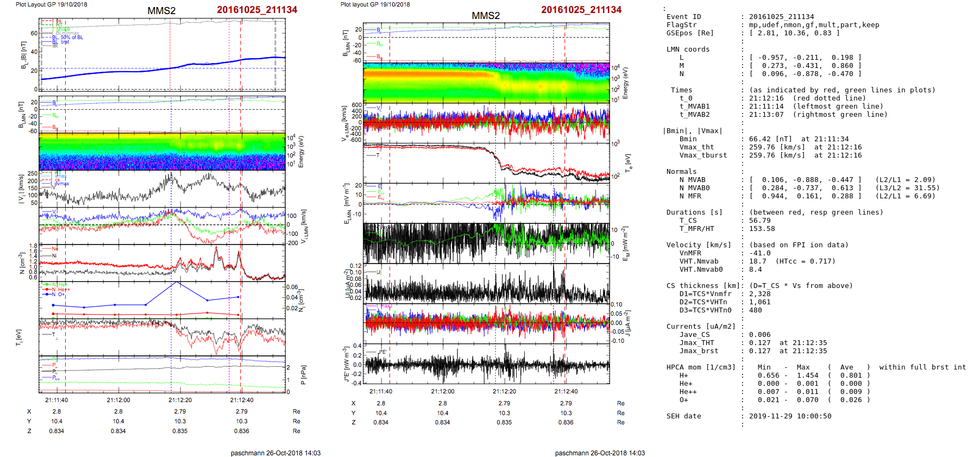
Task: Select the Bmin value 66.42 [nT]
Action: pos(770,139)
